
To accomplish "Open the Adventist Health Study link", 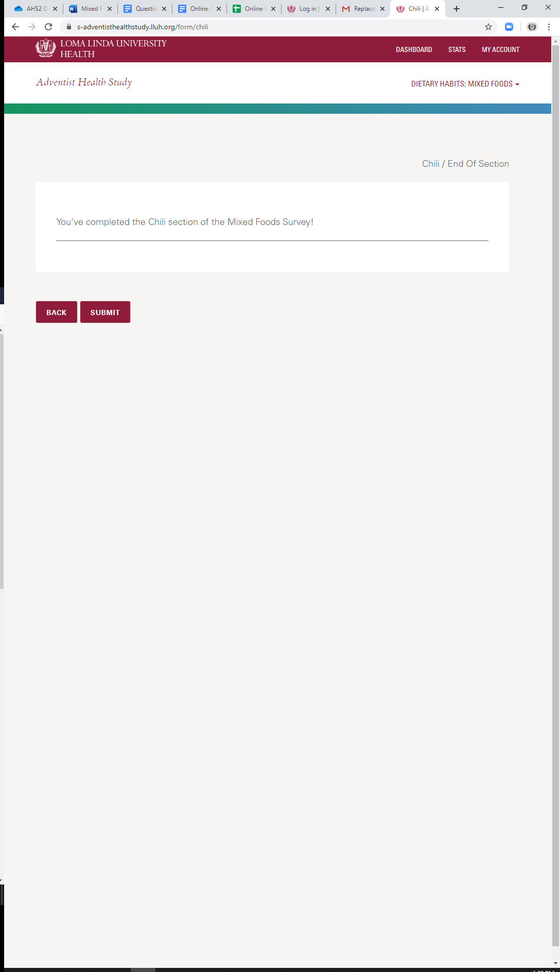I will (84, 82).
